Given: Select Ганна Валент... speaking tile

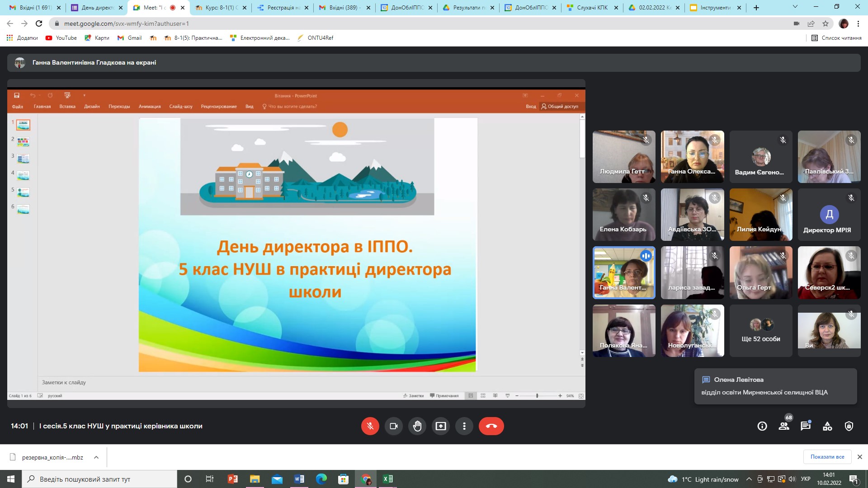Looking at the screenshot, I should pos(624,272).
